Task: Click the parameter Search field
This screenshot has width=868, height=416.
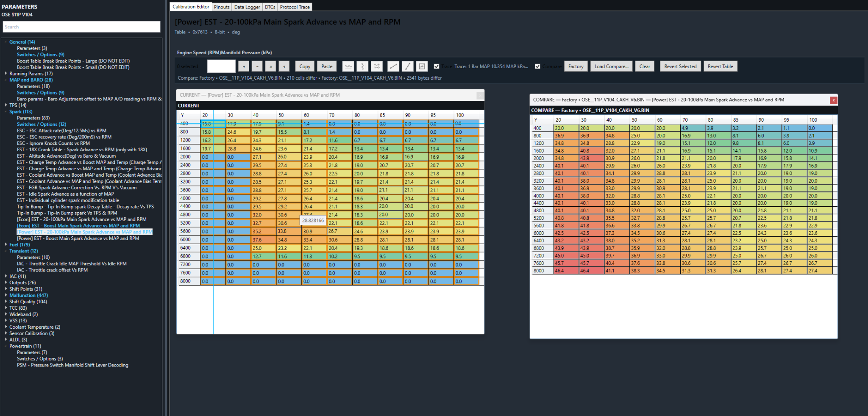Action: point(81,27)
